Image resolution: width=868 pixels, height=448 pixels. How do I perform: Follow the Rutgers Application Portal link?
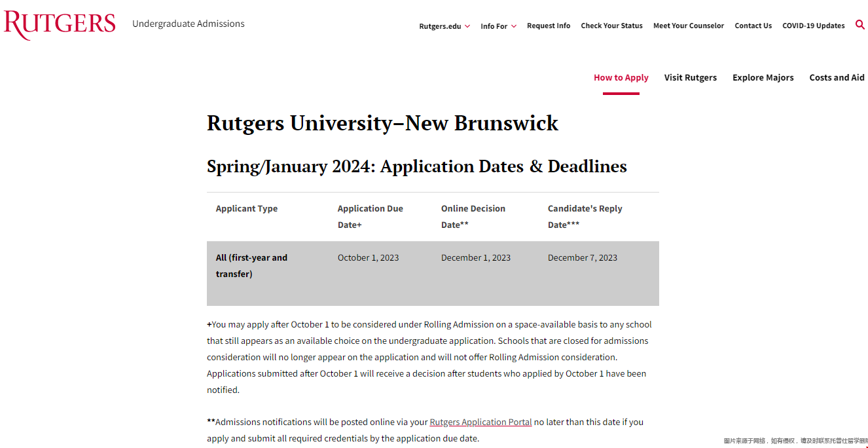480,422
